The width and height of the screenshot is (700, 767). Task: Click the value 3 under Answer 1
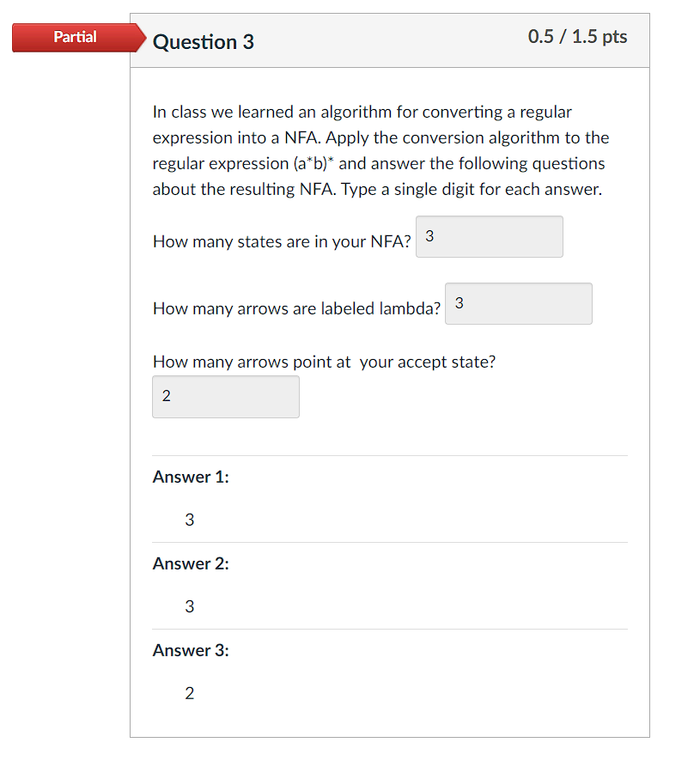tap(189, 520)
